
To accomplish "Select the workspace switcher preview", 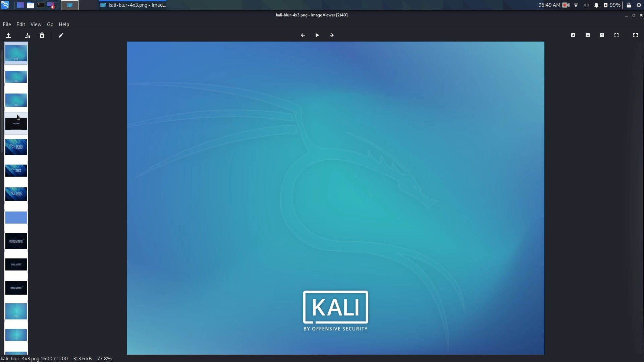I will 70,5.
